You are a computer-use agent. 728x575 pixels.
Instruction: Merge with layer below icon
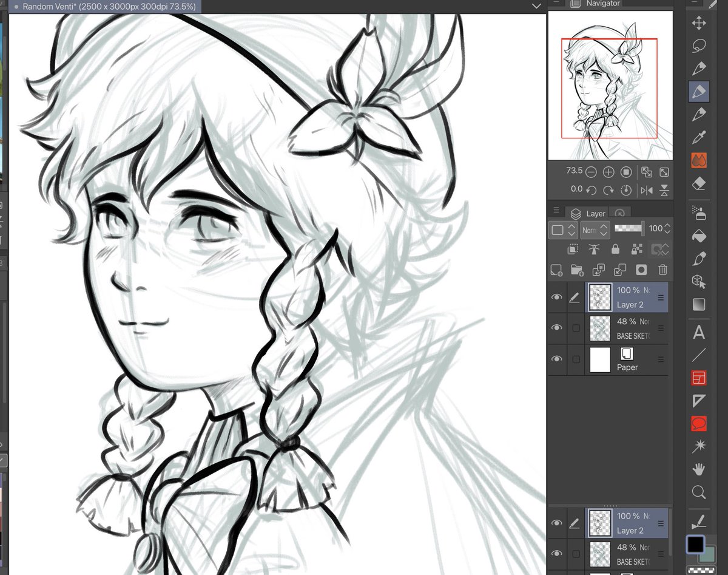(x=620, y=270)
